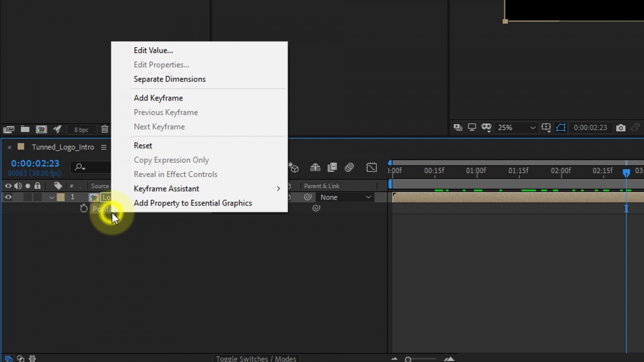Screen dimensions: 644x362
Task: Click the solo column dot header icon
Action: [x=28, y=186]
